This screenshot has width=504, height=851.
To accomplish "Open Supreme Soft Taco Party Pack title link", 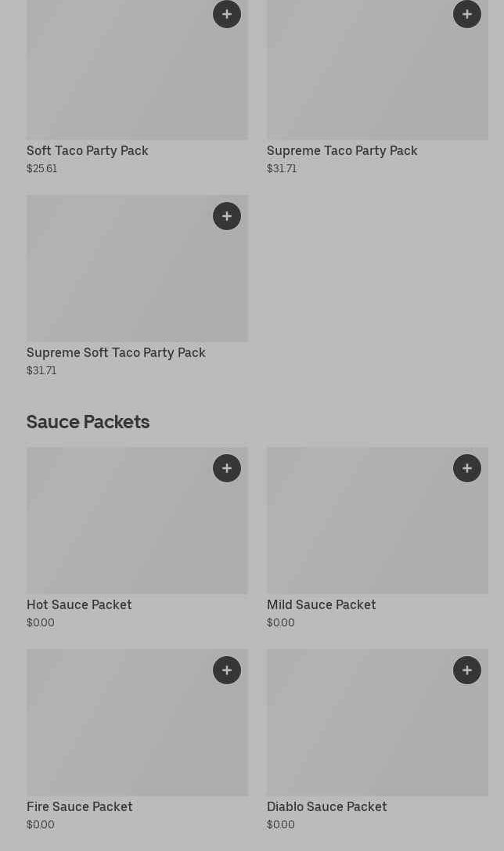I will (x=116, y=352).
